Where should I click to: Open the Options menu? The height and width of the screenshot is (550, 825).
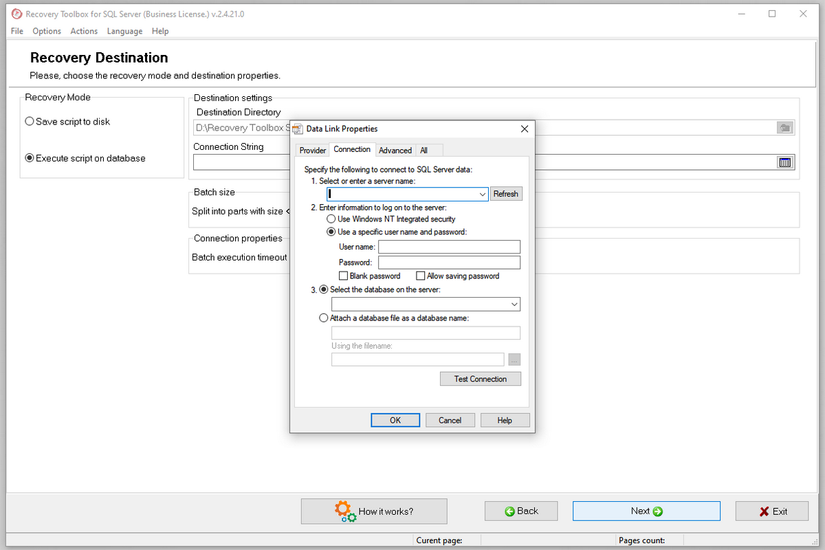tap(47, 31)
